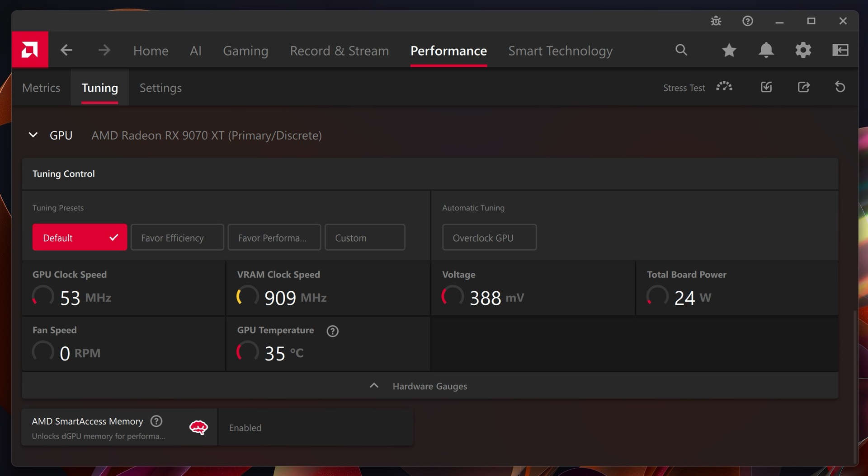The height and width of the screenshot is (476, 868).
Task: Launch the Stress Test gauge icon
Action: [724, 87]
